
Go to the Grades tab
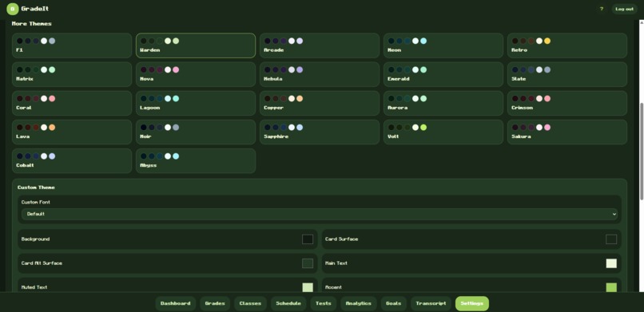[x=215, y=303]
